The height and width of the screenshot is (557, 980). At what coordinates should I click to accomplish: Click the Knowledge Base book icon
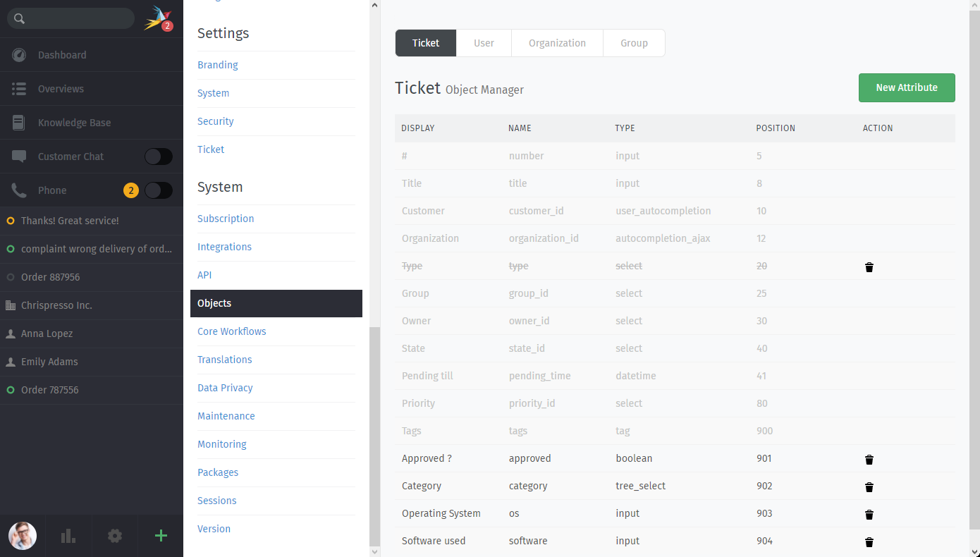click(19, 123)
